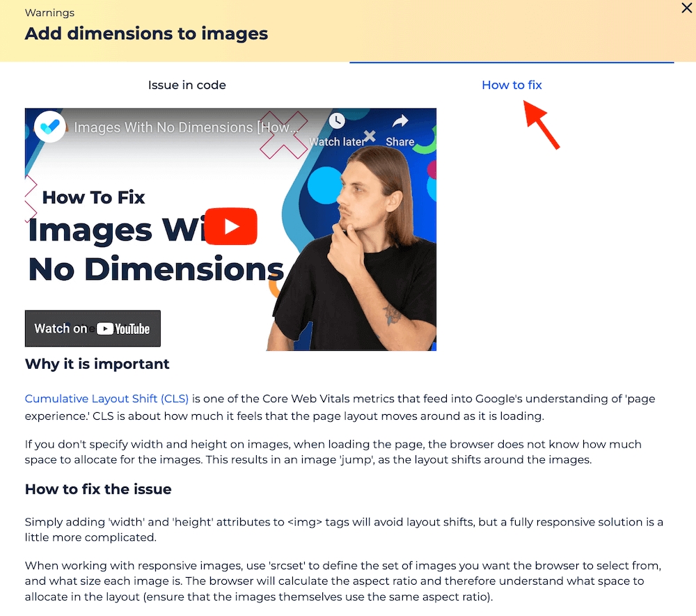This screenshot has width=696, height=616.
Task: Open the Cumulative Layout Shift (CLS) link
Action: (106, 399)
